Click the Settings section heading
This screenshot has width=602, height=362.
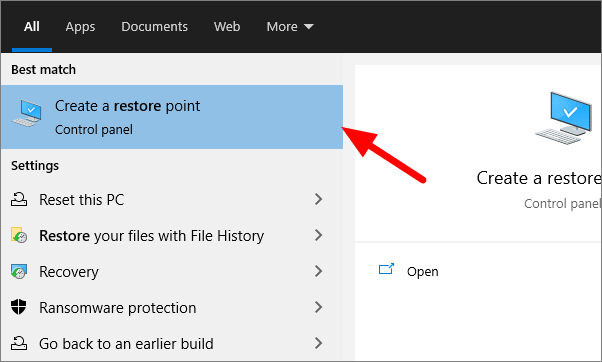pyautogui.click(x=35, y=166)
